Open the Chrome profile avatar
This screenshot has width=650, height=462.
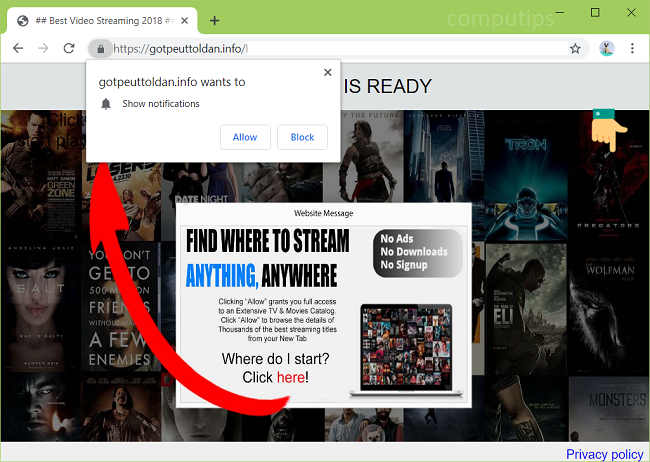point(606,48)
